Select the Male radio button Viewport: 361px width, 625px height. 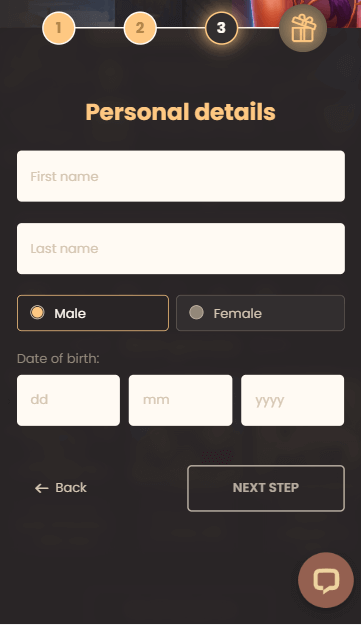37,312
